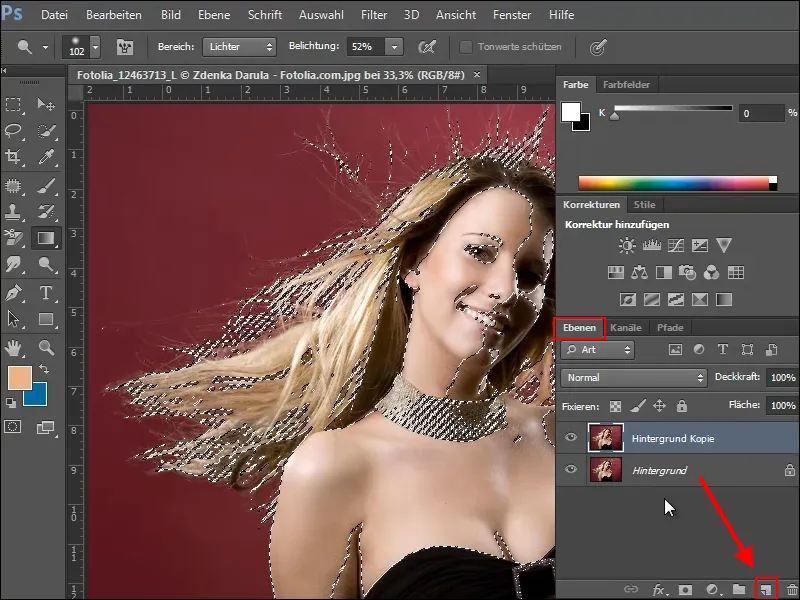Select the Pen tool
The height and width of the screenshot is (600, 800).
pos(13,293)
